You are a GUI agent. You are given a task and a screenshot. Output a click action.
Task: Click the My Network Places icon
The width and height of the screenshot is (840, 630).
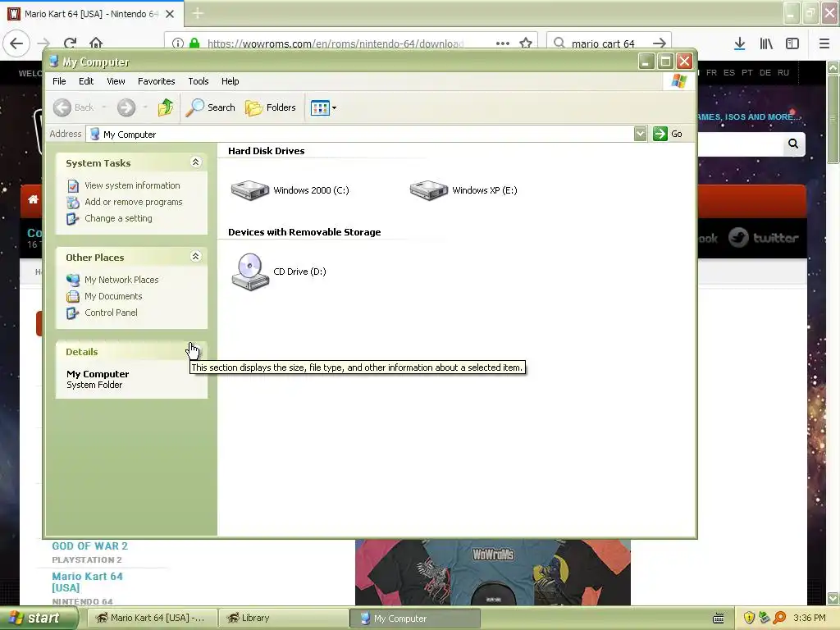(73, 281)
